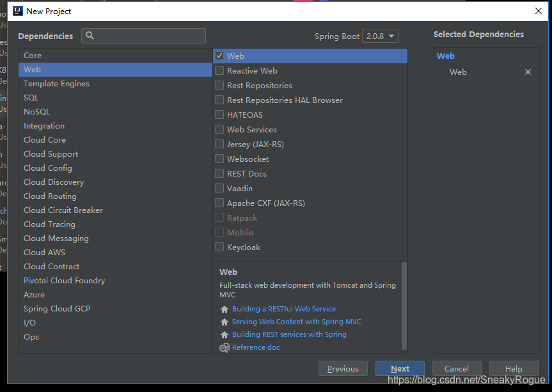Choose Pivotal Cloud Foundry category
This screenshot has width=552, height=392.
[x=115, y=281]
